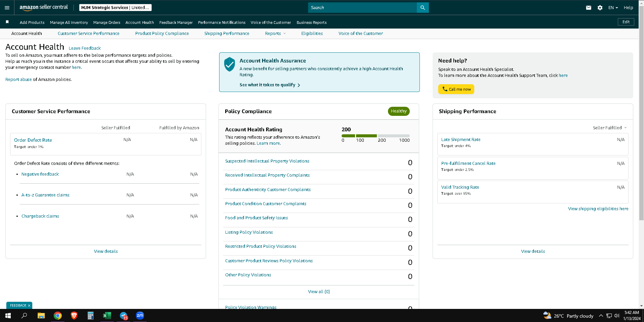644x322 pixels.
Task: Click View details under Shipping Performance
Action: point(533,251)
